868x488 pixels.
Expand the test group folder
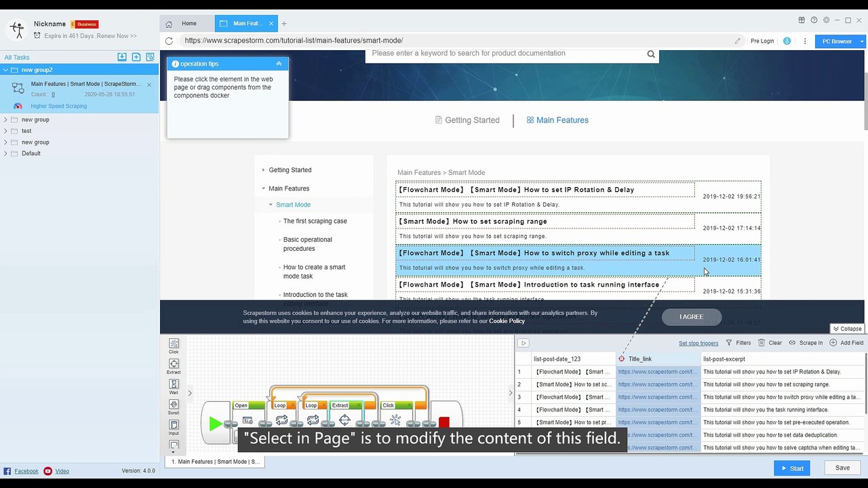pyautogui.click(x=5, y=131)
